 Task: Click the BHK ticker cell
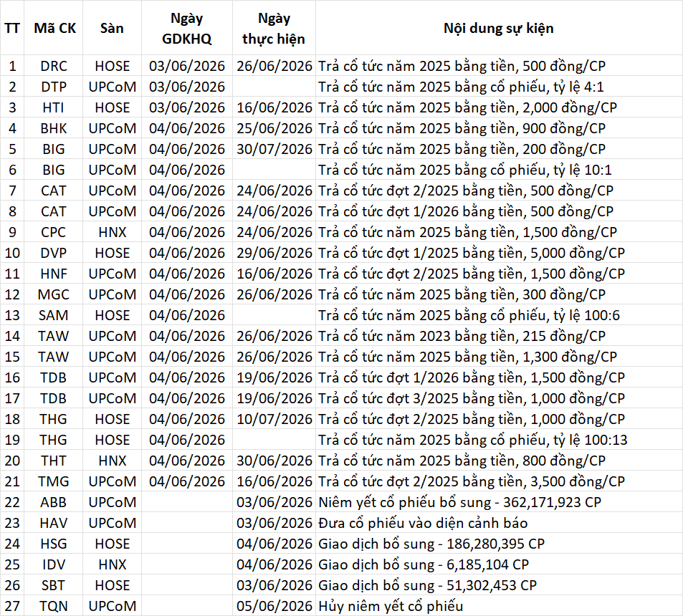point(54,128)
